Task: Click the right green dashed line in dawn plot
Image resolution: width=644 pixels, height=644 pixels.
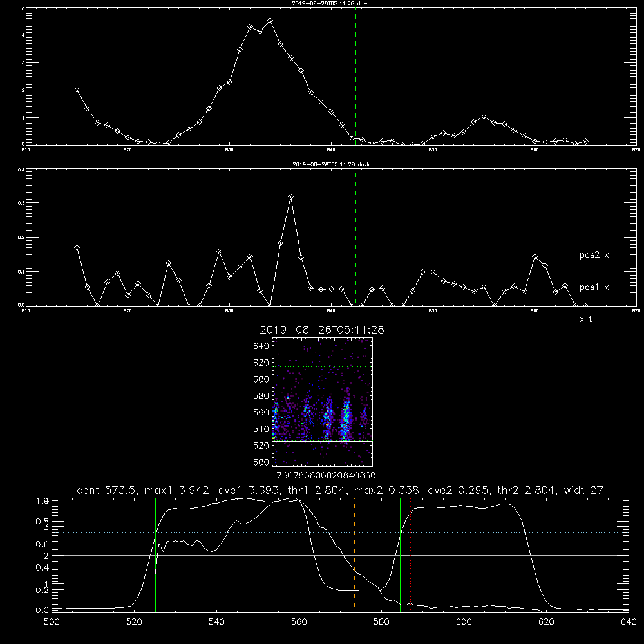Action: point(355,76)
